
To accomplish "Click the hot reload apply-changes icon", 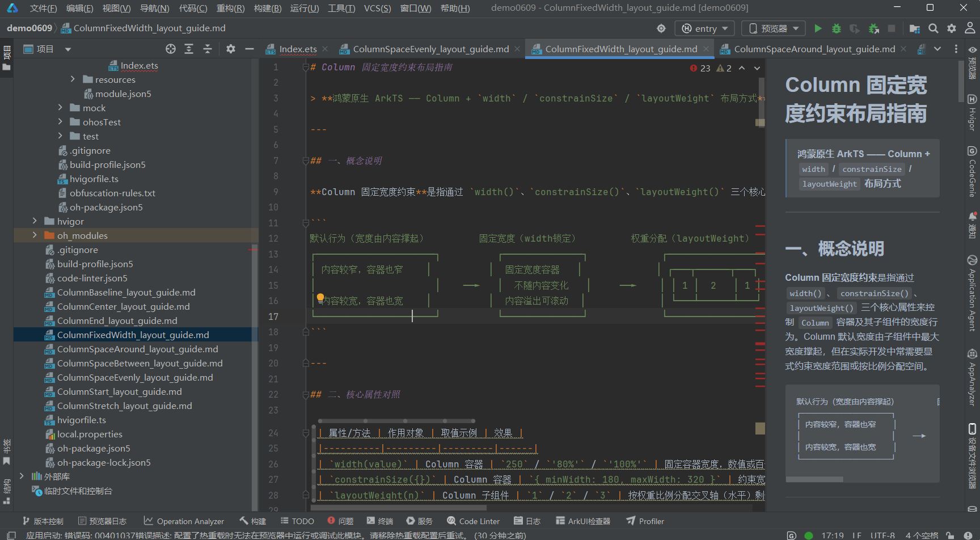I will tap(873, 28).
